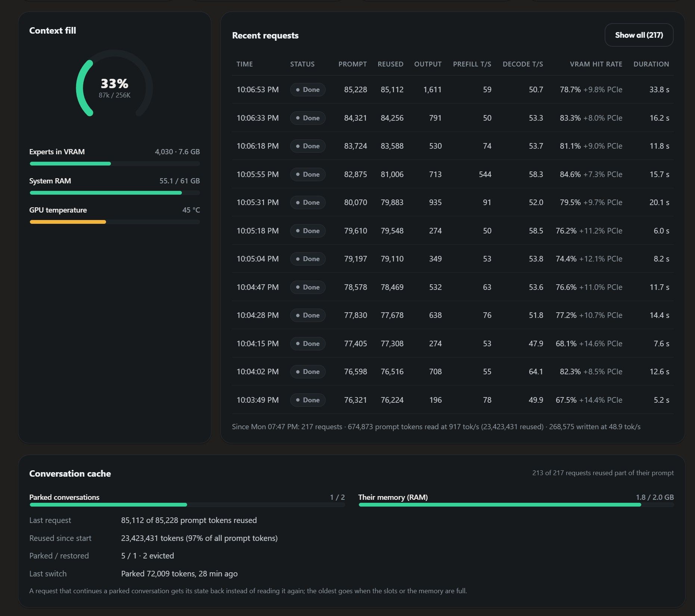Click the OUTPUT column header
Screen dimensions: 695x616
click(x=428, y=64)
